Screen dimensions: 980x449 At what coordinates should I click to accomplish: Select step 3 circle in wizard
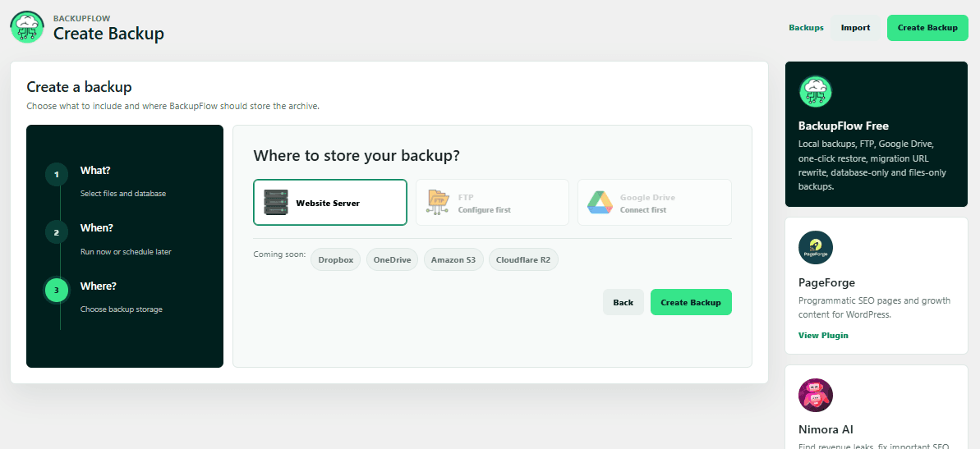coord(56,291)
